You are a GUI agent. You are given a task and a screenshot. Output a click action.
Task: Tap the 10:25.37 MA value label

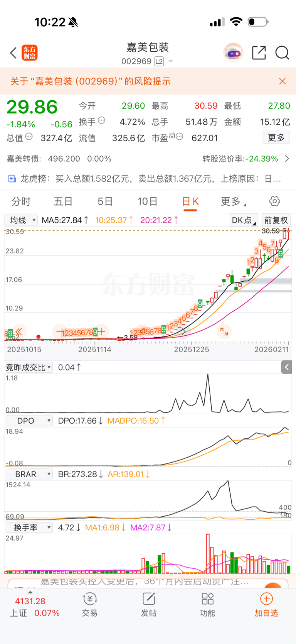[114, 220]
